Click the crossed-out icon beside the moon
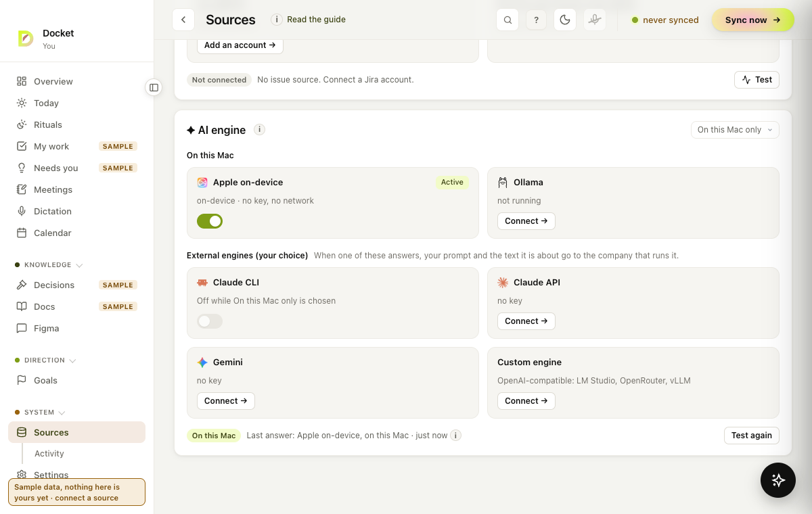The width and height of the screenshot is (812, 514). (595, 20)
